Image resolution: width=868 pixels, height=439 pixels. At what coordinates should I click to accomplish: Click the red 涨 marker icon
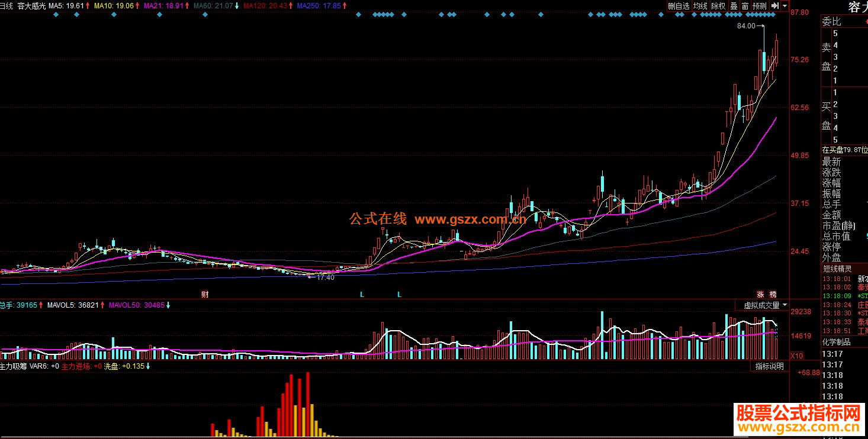coord(760,294)
